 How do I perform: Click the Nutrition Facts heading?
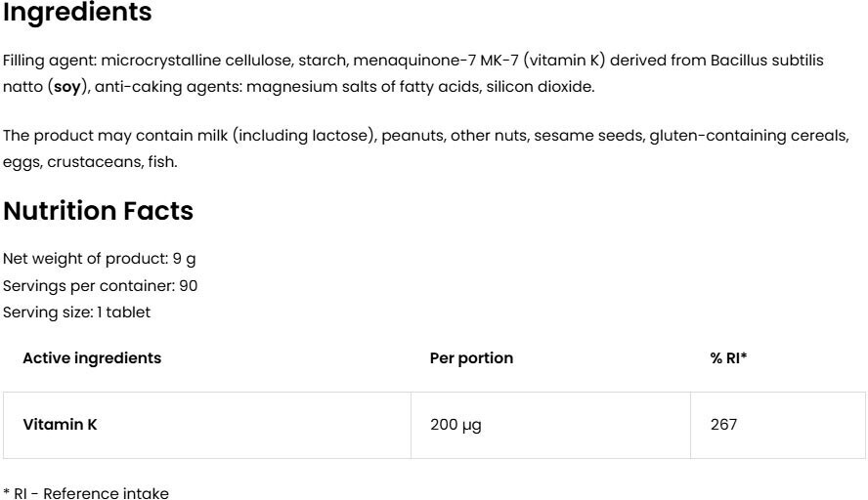[99, 211]
